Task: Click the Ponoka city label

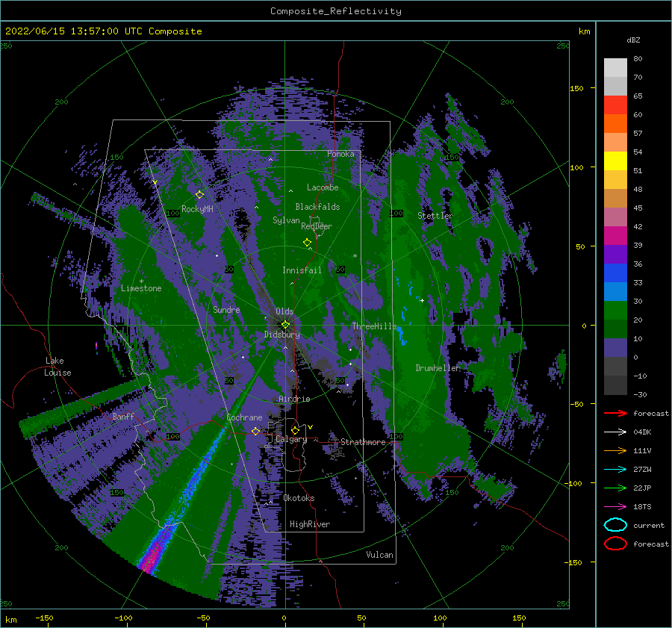Action: 340,154
